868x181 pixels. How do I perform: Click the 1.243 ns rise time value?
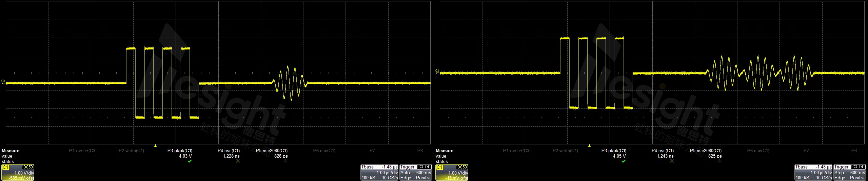point(665,156)
